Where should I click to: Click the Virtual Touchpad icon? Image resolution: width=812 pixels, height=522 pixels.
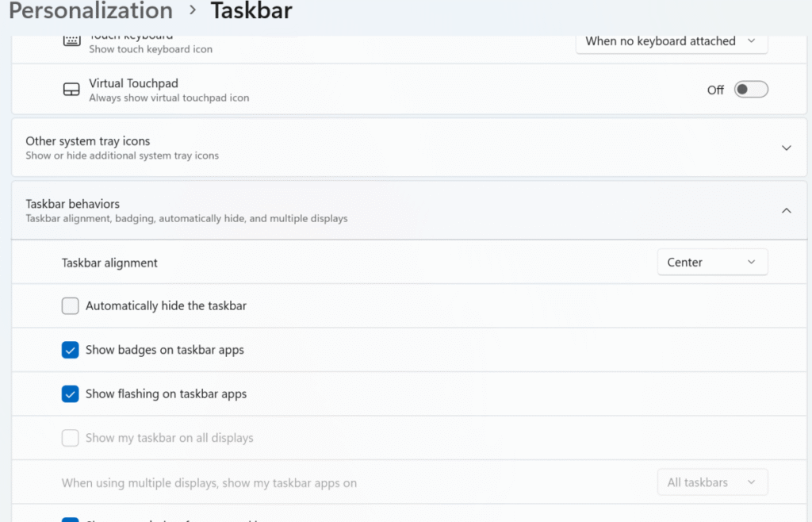tap(70, 88)
